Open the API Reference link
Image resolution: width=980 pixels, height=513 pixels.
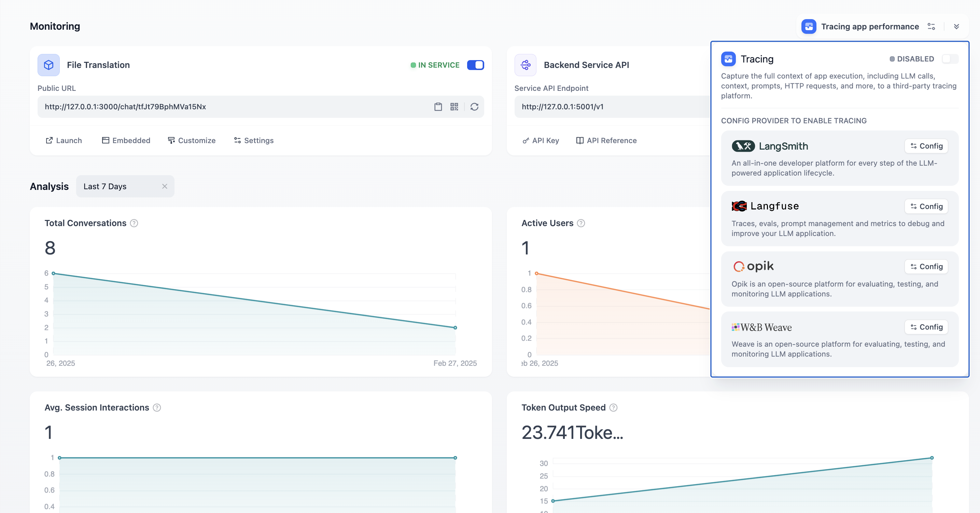tap(606, 140)
